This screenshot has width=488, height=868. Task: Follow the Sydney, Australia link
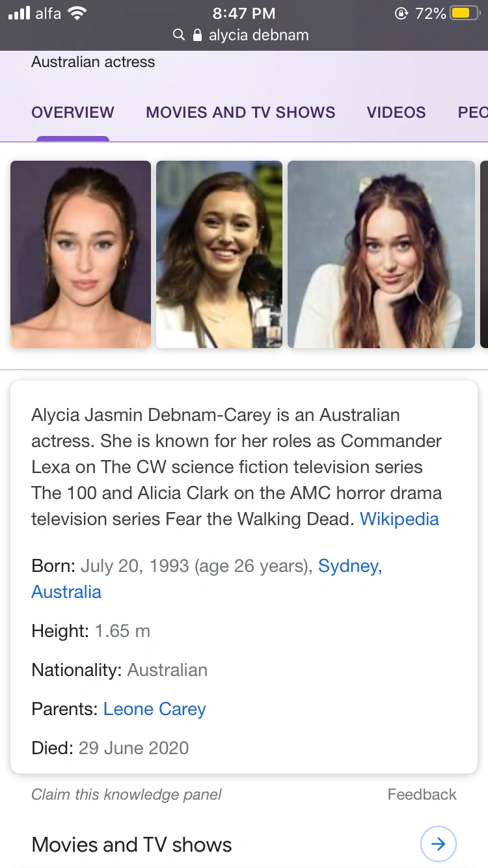(x=207, y=578)
